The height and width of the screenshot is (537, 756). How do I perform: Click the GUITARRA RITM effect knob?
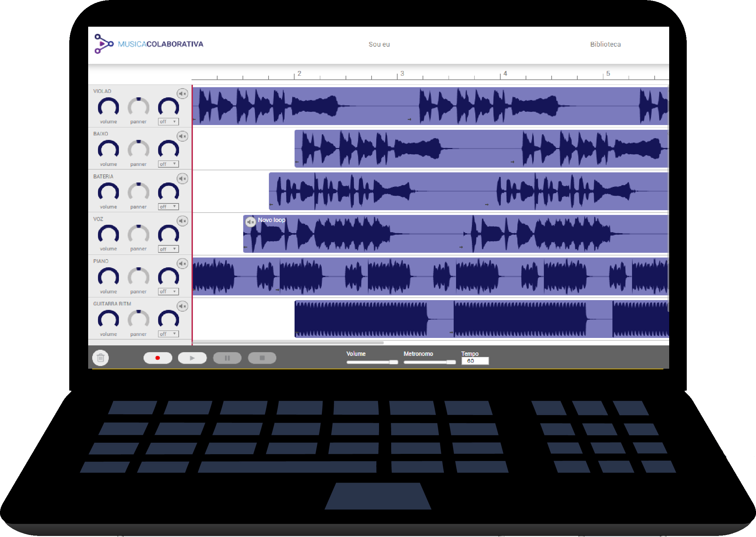tap(169, 319)
